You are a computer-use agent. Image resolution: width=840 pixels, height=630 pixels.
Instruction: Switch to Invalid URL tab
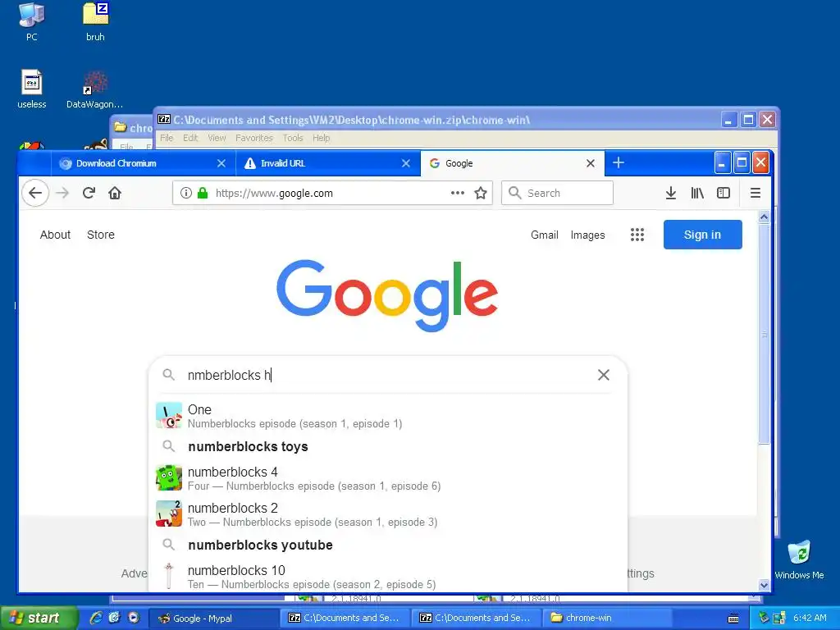tap(328, 163)
